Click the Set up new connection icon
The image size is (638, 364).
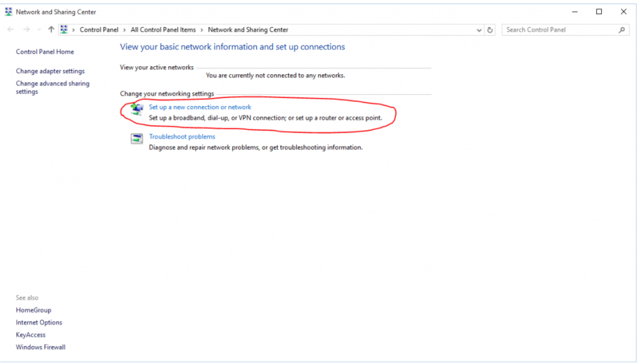point(136,109)
